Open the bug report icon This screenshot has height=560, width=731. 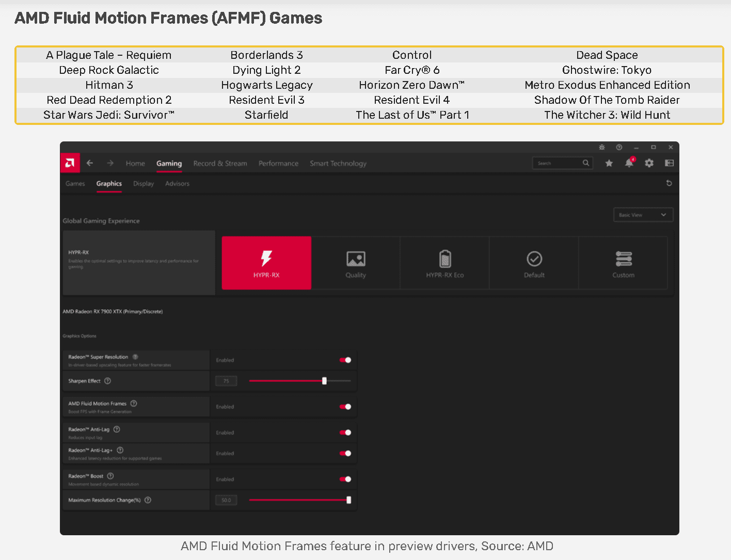pyautogui.click(x=602, y=147)
